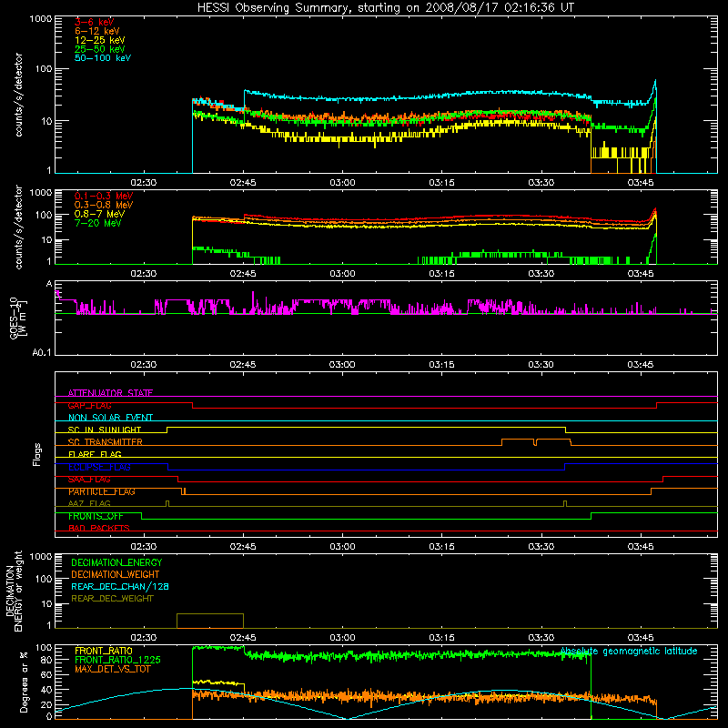Click the GAP_FLAG label
This screenshot has width=728, height=728.
(x=89, y=405)
